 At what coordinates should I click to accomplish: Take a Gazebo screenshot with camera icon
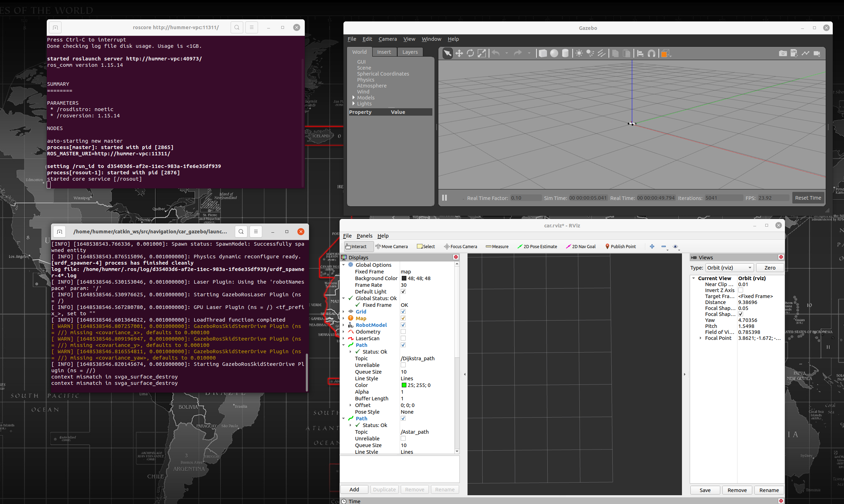tap(782, 53)
